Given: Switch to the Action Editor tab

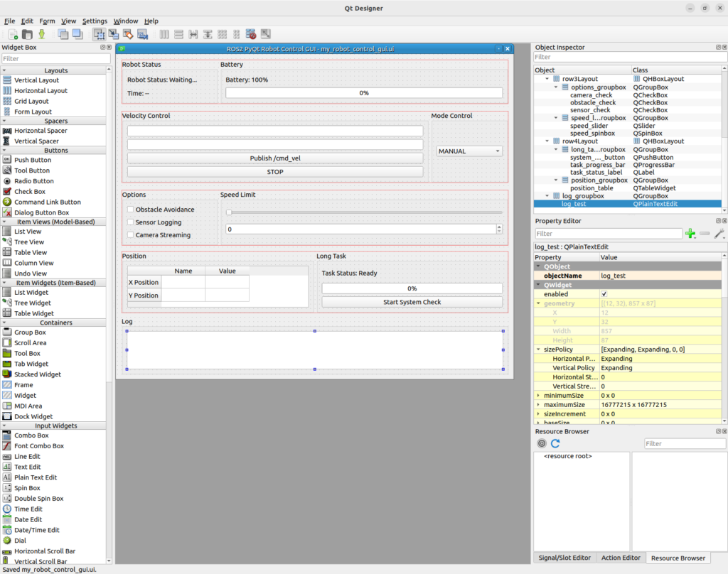Looking at the screenshot, I should tap(621, 558).
